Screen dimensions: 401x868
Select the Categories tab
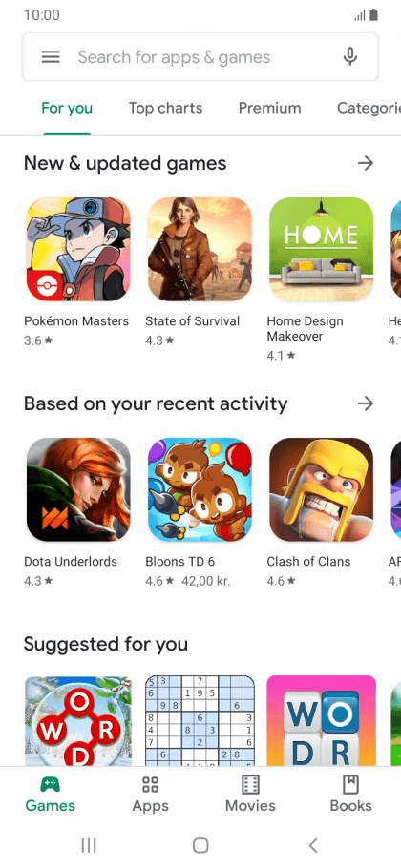[x=369, y=108]
